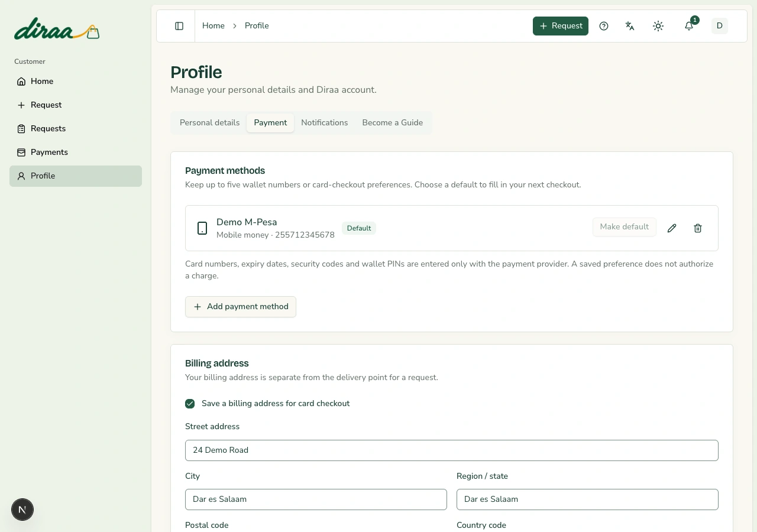Open the user avatar D menu
The height and width of the screenshot is (532, 757).
tap(720, 26)
